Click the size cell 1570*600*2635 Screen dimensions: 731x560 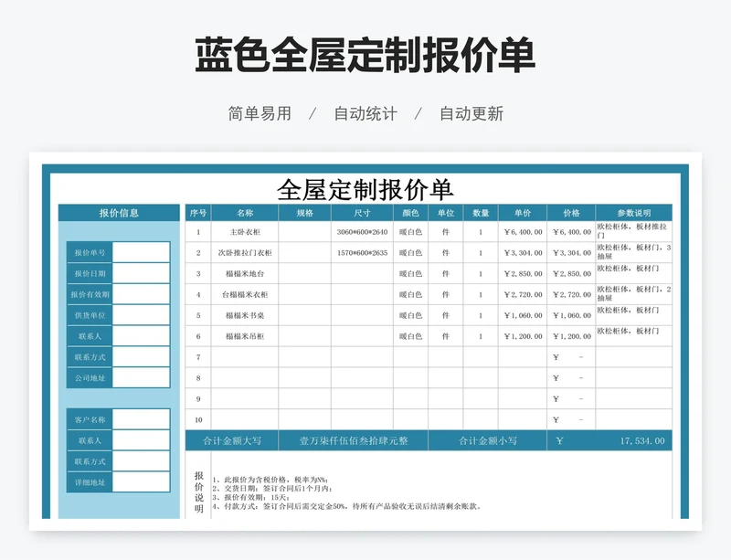[362, 253]
